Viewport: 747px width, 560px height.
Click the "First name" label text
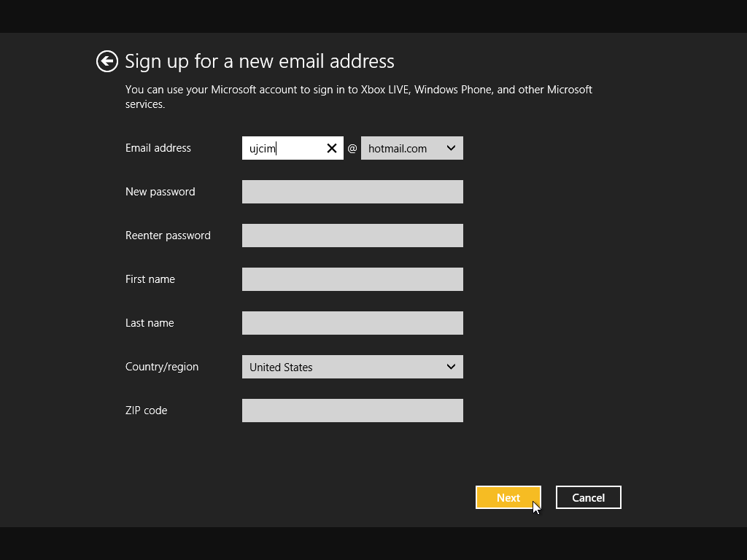[150, 279]
